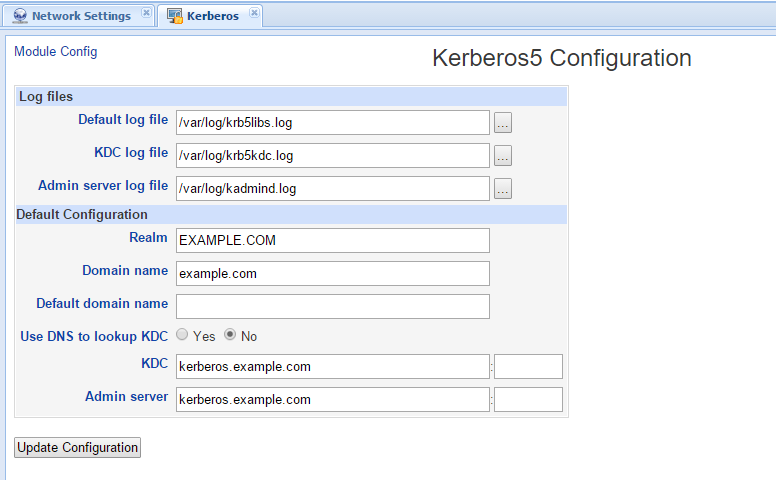776x480 pixels.
Task: Browse for the Admin server log file
Action: coord(503,189)
